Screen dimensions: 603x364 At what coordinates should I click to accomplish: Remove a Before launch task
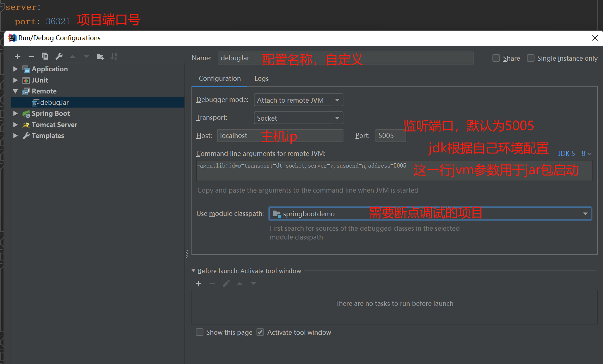tap(212, 283)
